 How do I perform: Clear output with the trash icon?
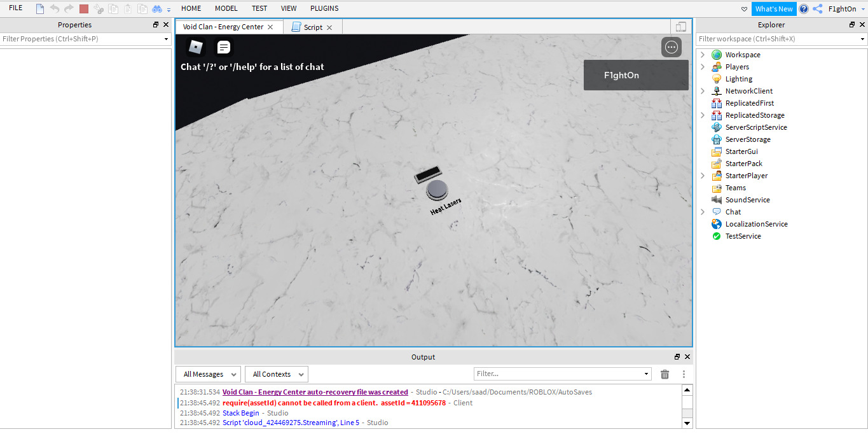665,374
